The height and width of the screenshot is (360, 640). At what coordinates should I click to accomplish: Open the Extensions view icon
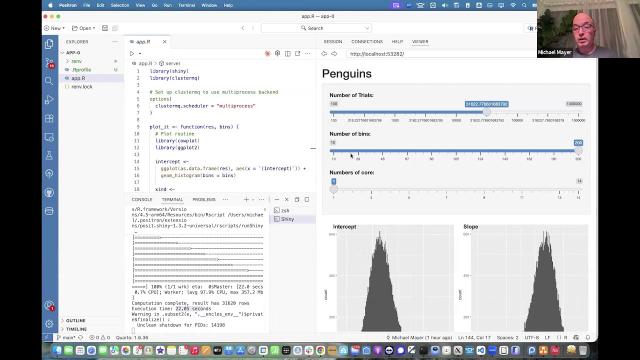click(x=49, y=118)
